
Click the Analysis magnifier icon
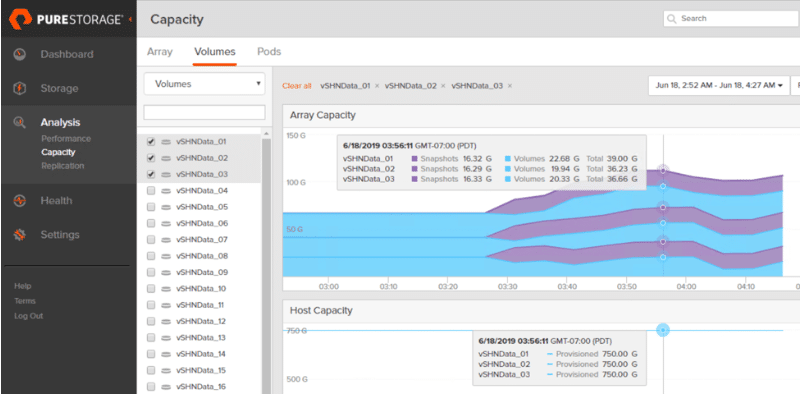click(x=19, y=122)
